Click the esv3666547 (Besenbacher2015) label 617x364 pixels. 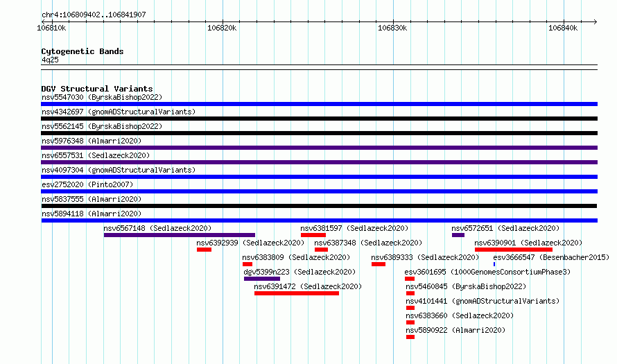click(551, 257)
